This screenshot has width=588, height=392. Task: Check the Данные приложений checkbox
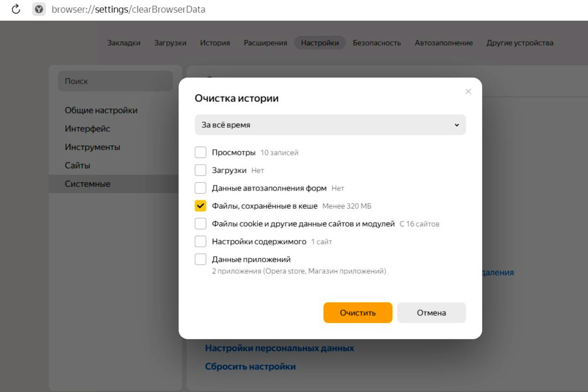point(200,259)
